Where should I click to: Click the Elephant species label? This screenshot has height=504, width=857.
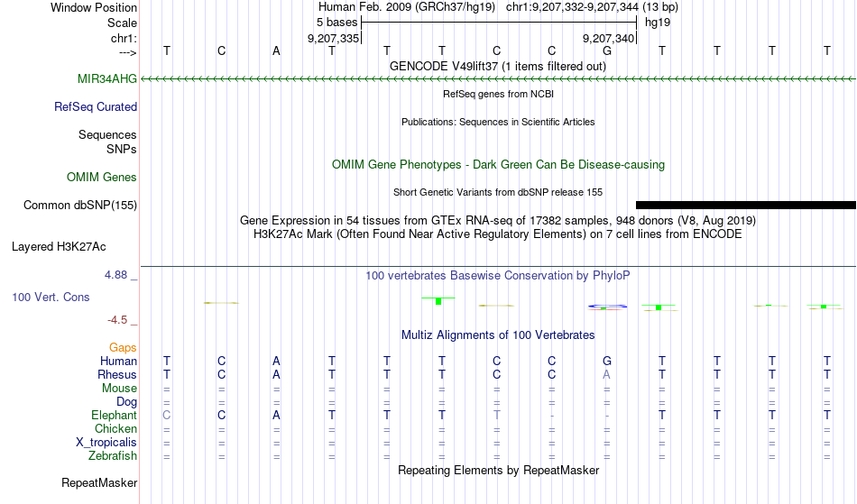click(115, 415)
